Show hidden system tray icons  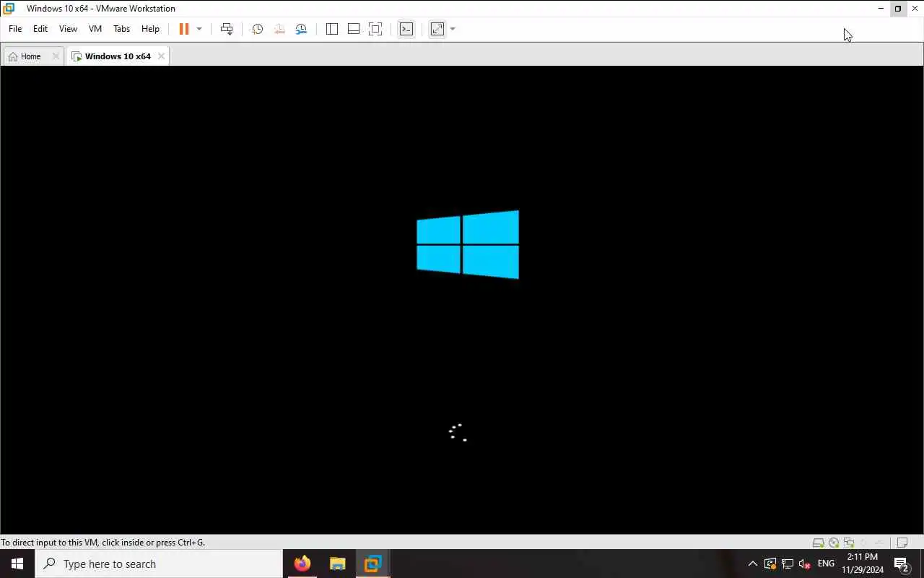(x=753, y=564)
